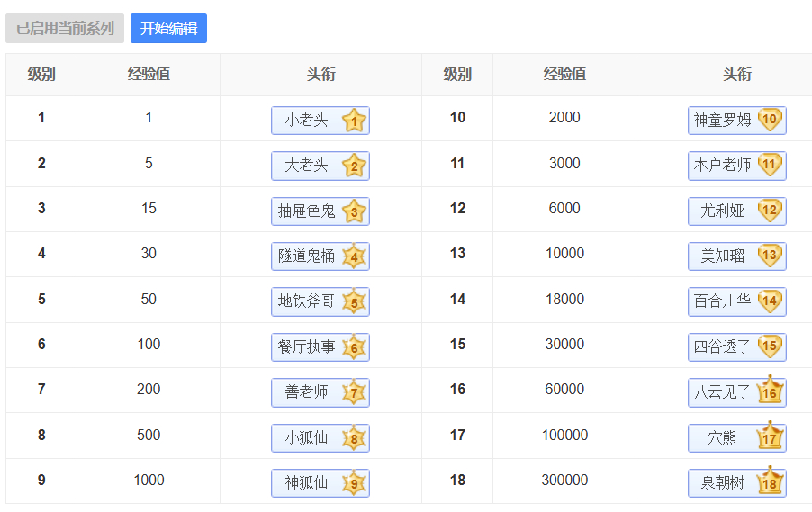The image size is (812, 512).
Task: Click the 抽屉色鬼 title tag
Action: 307,211
